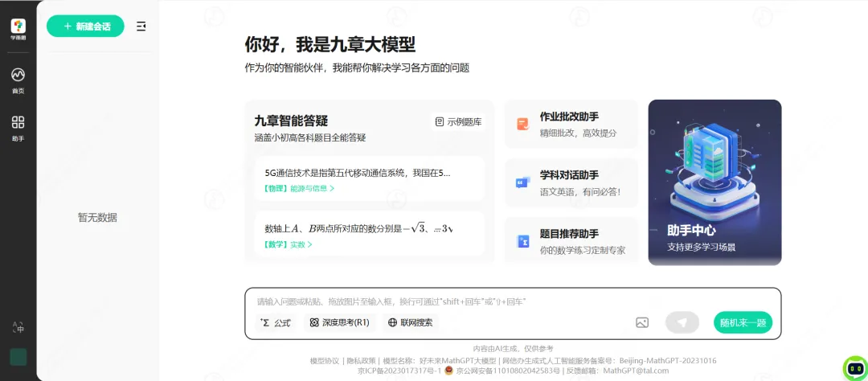This screenshot has height=381, width=868.
Task: Click the 九章智能答疑 heading
Action: pos(291,121)
